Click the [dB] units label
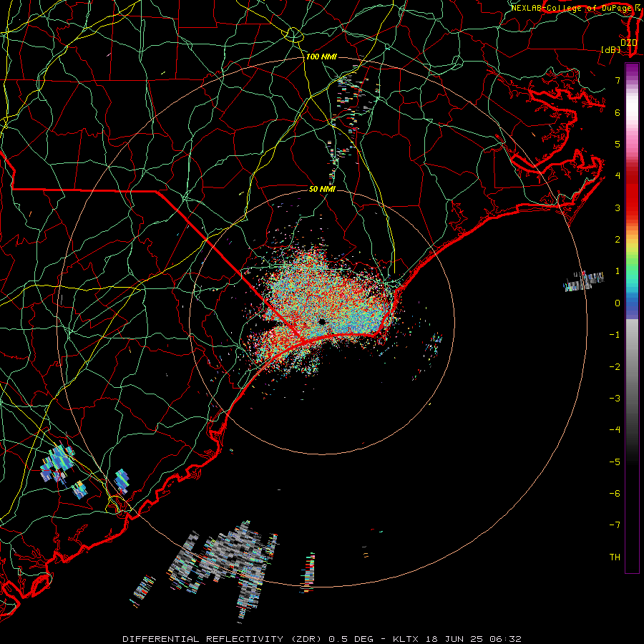The height and width of the screenshot is (644, 644). pyautogui.click(x=611, y=49)
